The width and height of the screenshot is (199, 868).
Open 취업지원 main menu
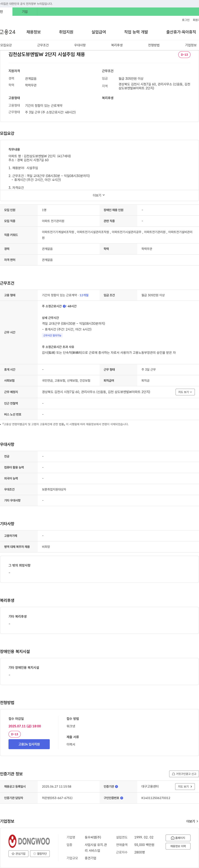point(66,32)
